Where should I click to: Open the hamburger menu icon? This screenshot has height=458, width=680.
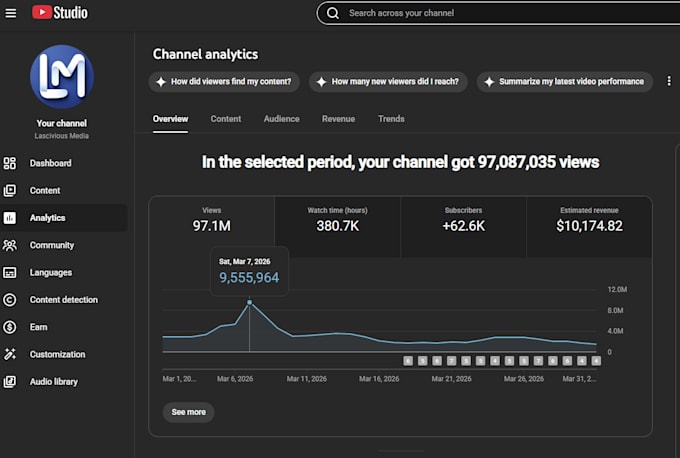10,13
